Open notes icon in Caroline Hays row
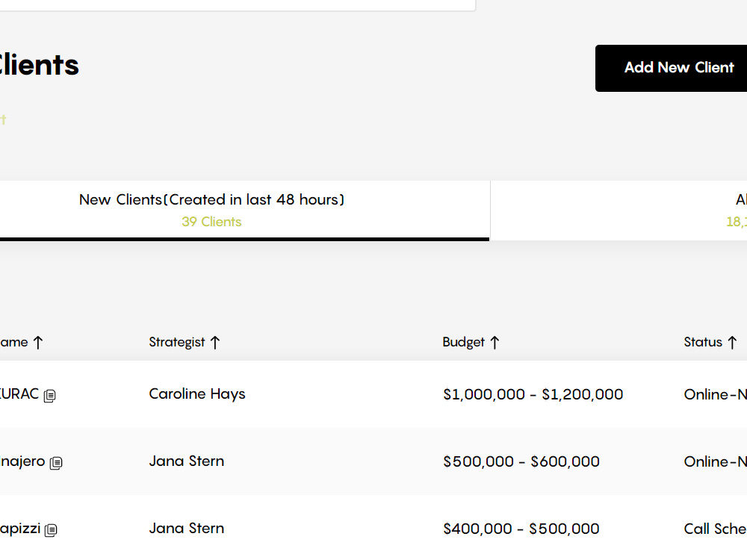747x560 pixels. click(49, 396)
